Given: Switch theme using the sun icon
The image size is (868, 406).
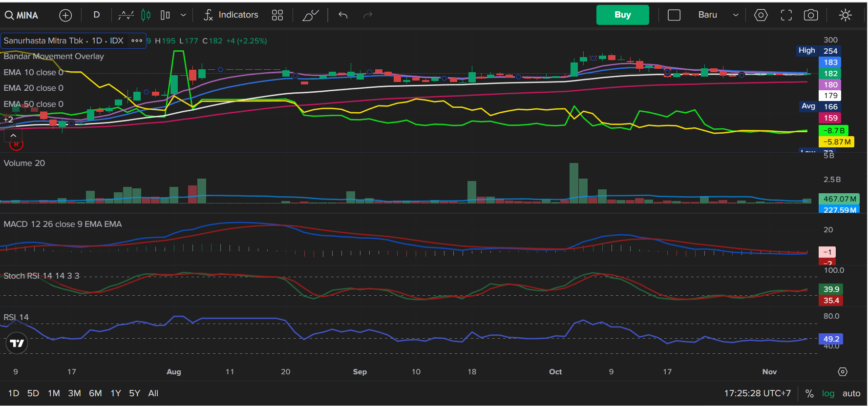Looking at the screenshot, I should coord(845,15).
